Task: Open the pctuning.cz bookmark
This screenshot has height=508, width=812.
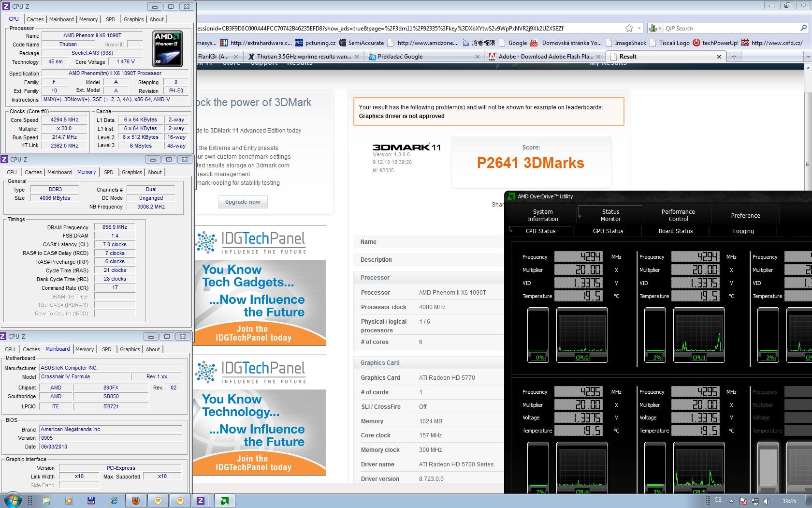Action: pos(315,43)
